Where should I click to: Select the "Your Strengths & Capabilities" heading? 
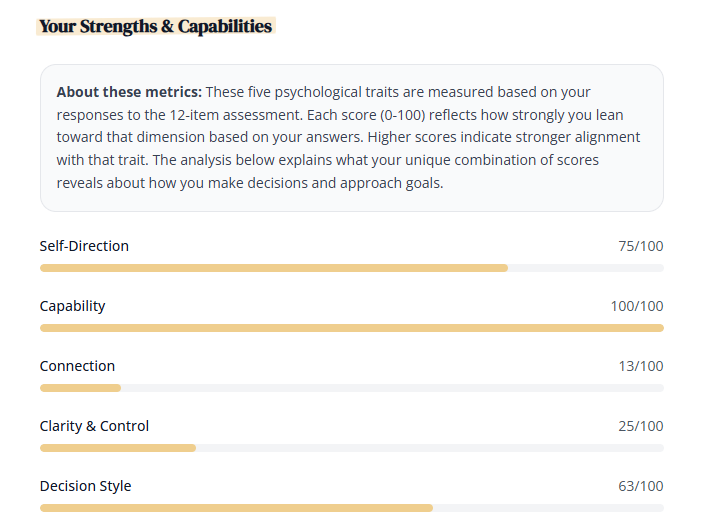coord(155,27)
